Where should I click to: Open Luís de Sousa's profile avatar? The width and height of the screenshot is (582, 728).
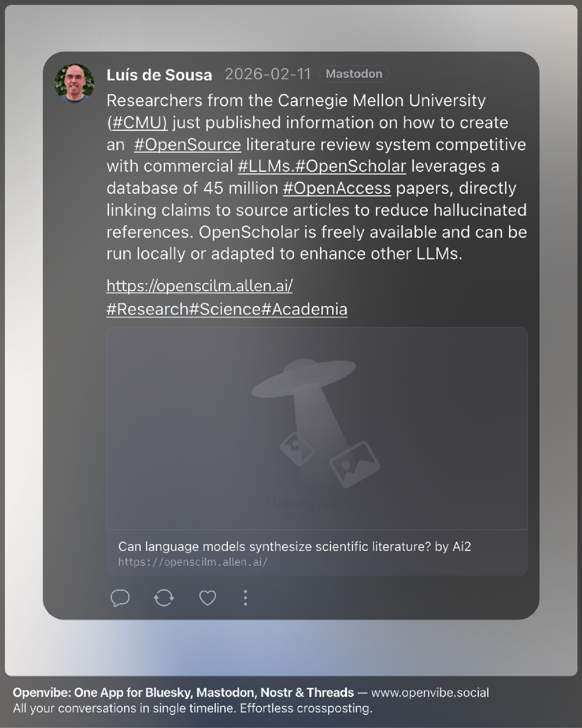[x=74, y=83]
